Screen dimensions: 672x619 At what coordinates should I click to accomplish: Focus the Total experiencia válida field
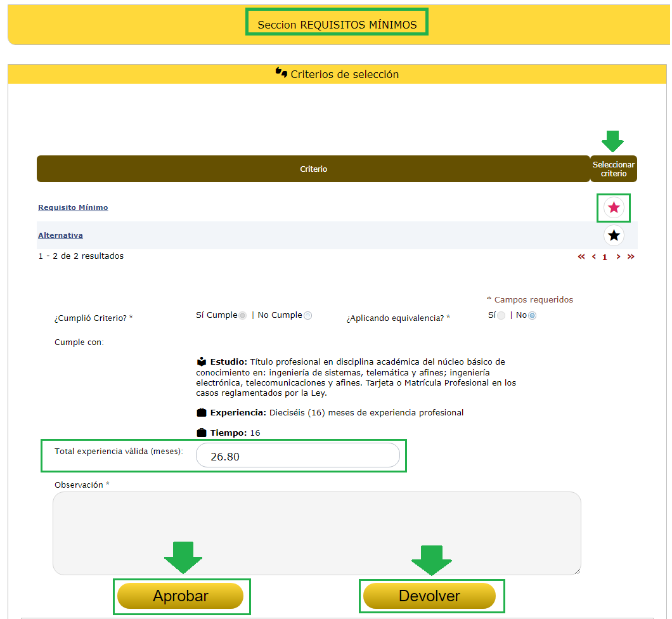(297, 455)
